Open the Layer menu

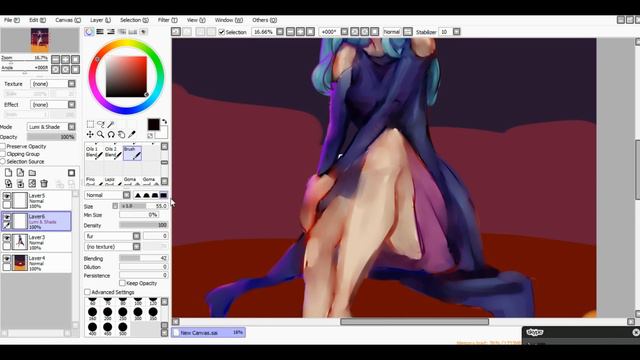point(100,20)
